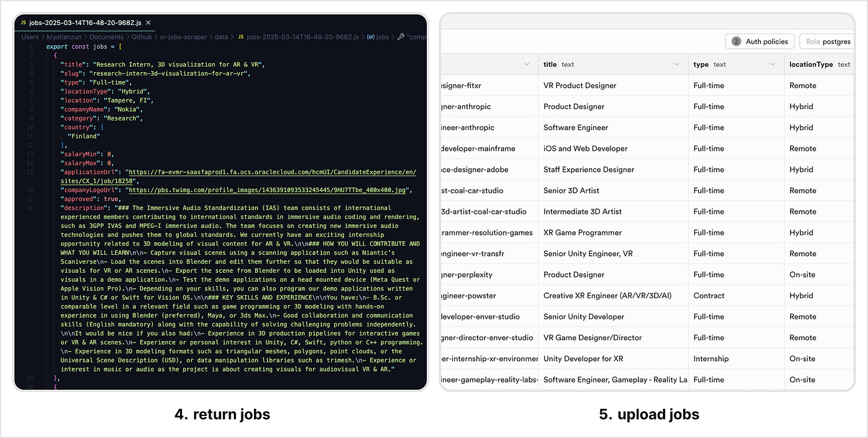Open the title column header dropdown arrow
Screen dimensions: 868x438
[677, 64]
